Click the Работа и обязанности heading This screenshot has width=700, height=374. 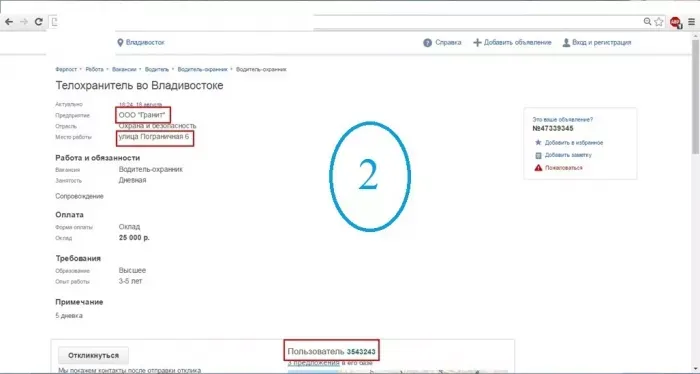(x=98, y=158)
